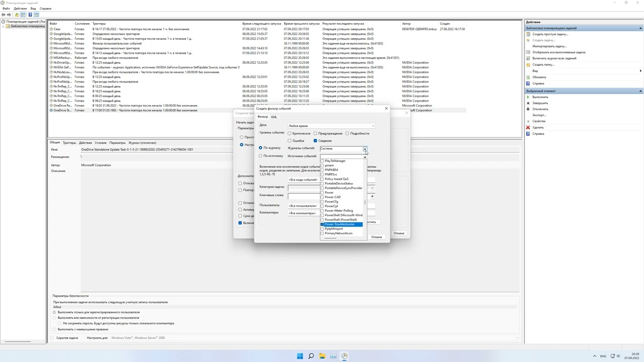Switch to the Триггеры tab in details pane
644x362 pixels.
click(x=69, y=143)
